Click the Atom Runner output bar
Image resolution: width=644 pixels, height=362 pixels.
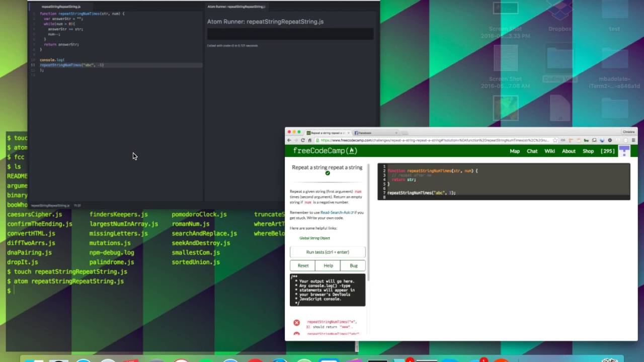point(290,34)
